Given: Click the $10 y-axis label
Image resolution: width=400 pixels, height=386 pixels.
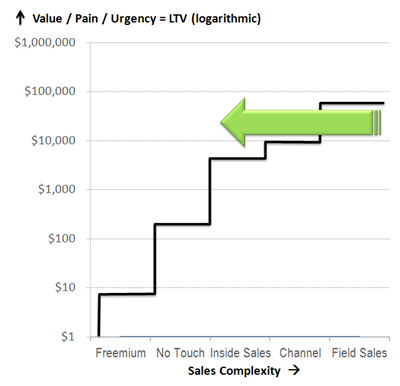Looking at the screenshot, I should pos(65,287).
